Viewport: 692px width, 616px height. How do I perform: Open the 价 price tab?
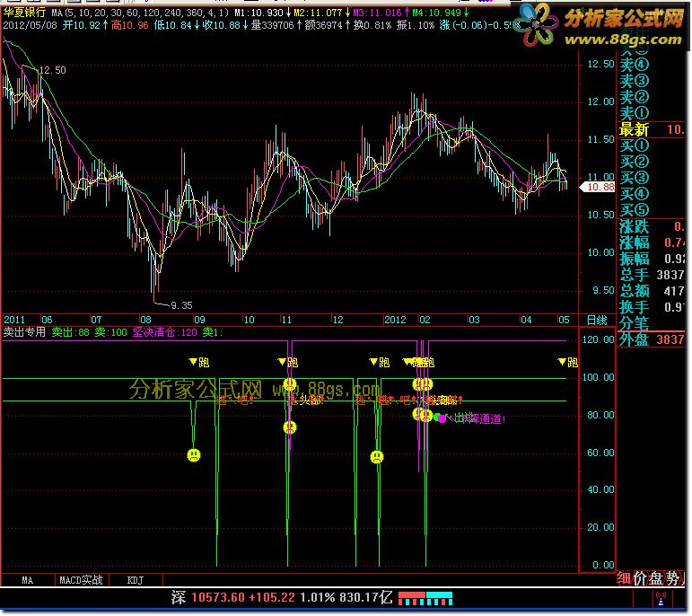[x=640, y=578]
